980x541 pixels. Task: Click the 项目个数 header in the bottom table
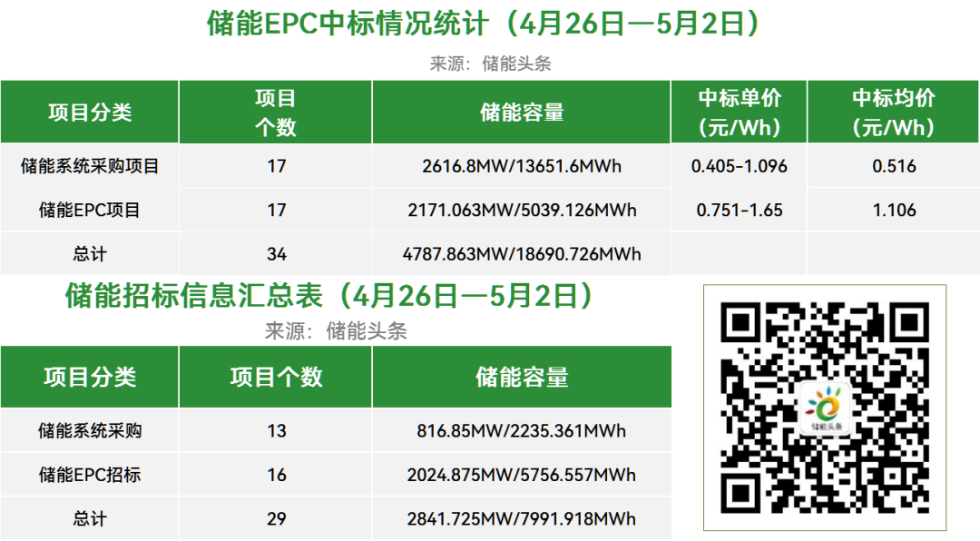tap(276, 377)
